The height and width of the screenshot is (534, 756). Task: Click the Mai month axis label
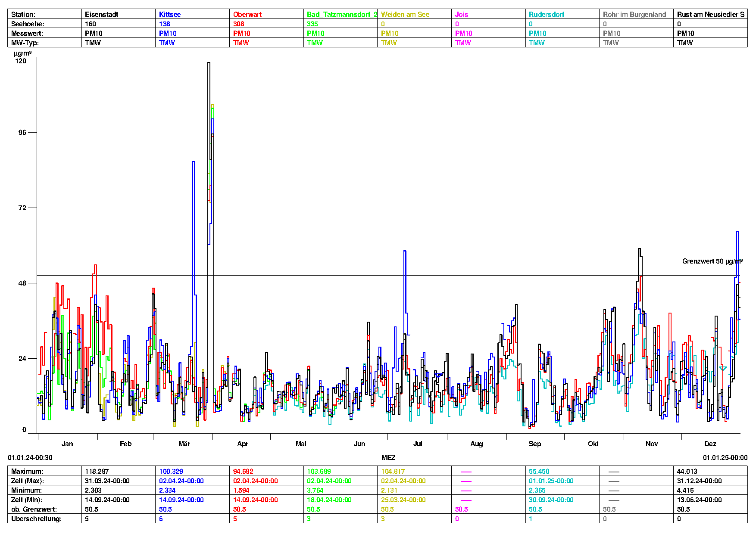click(301, 444)
